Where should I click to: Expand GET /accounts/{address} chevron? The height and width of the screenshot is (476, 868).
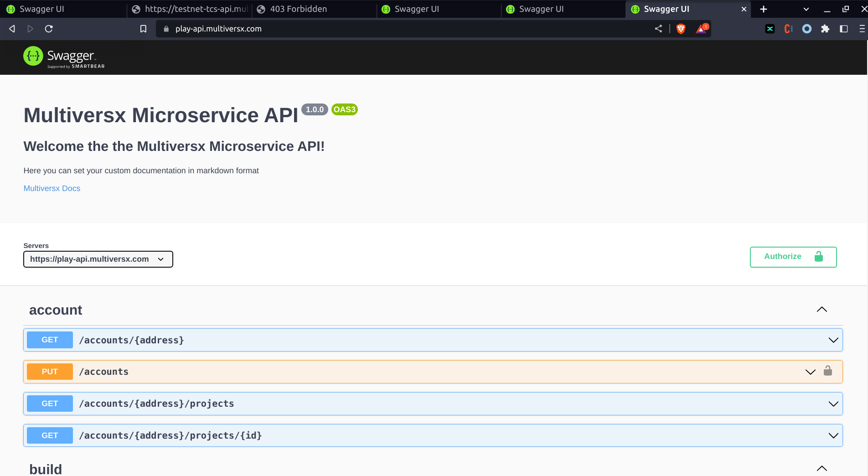pyautogui.click(x=833, y=340)
